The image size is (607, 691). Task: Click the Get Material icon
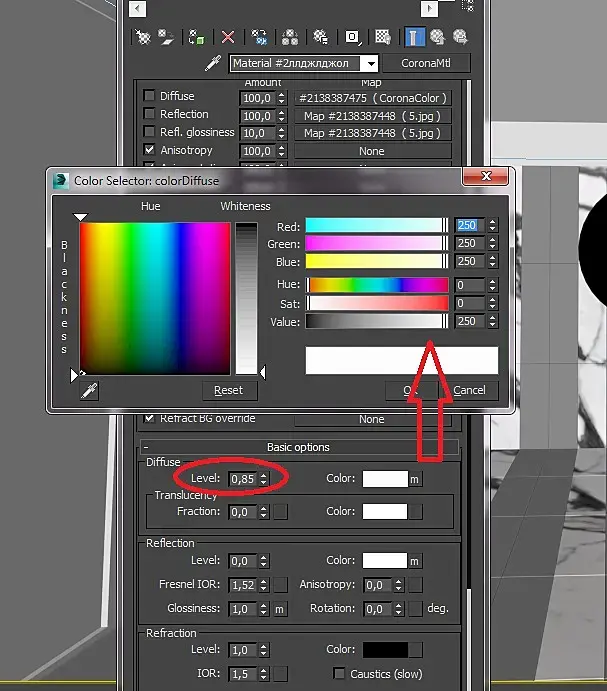click(143, 37)
